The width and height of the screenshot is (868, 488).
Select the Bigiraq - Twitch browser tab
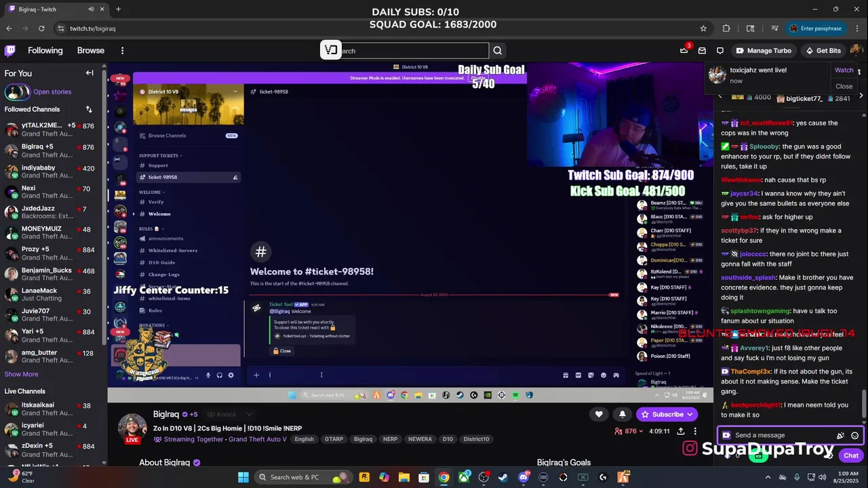click(x=58, y=9)
